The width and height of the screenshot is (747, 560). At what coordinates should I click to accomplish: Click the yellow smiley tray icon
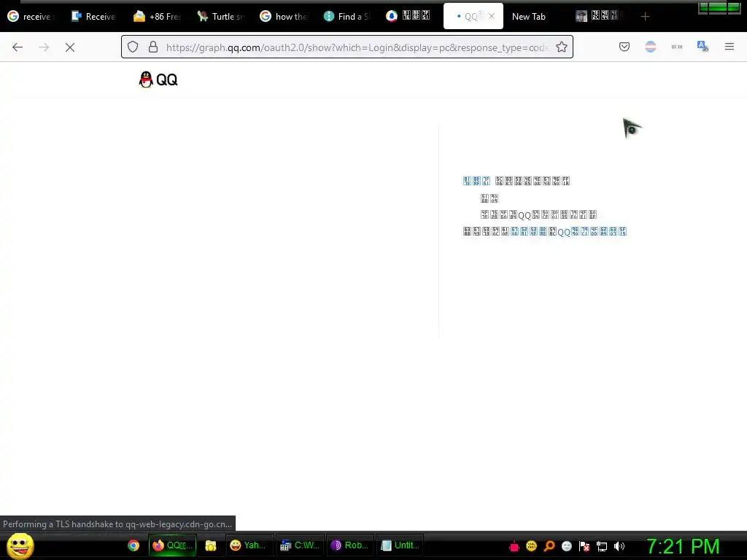point(531,546)
